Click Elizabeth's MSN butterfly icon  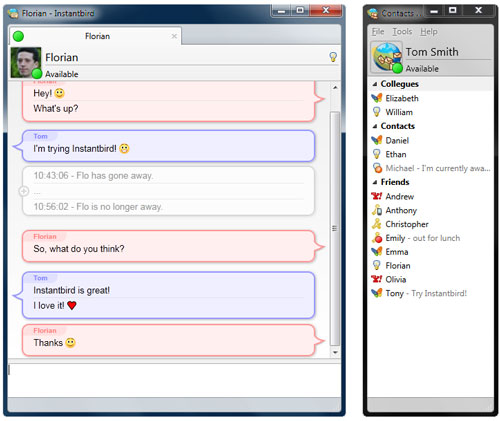click(377, 98)
